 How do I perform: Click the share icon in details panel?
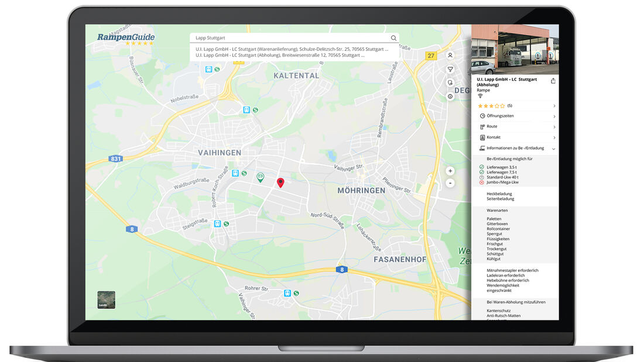coord(553,81)
